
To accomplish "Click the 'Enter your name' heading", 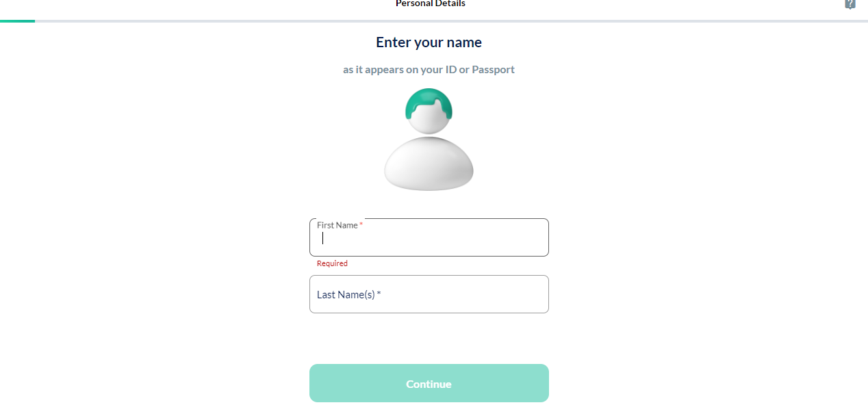I will [429, 42].
